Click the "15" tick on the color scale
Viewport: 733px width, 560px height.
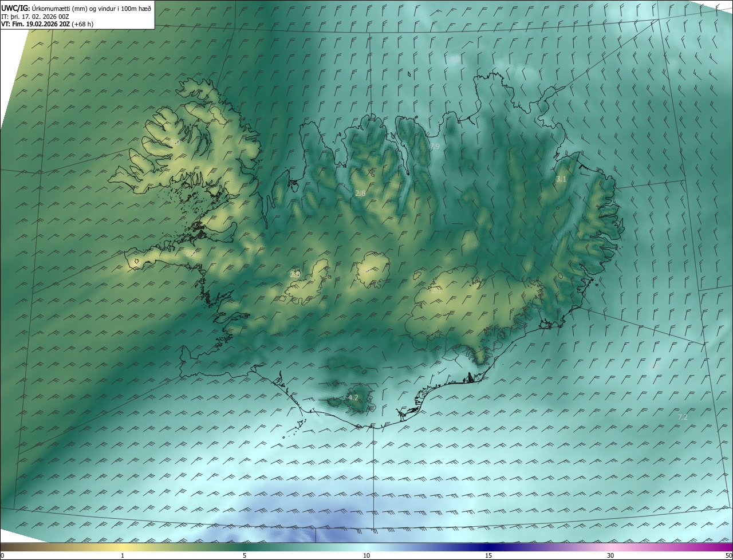(x=488, y=556)
